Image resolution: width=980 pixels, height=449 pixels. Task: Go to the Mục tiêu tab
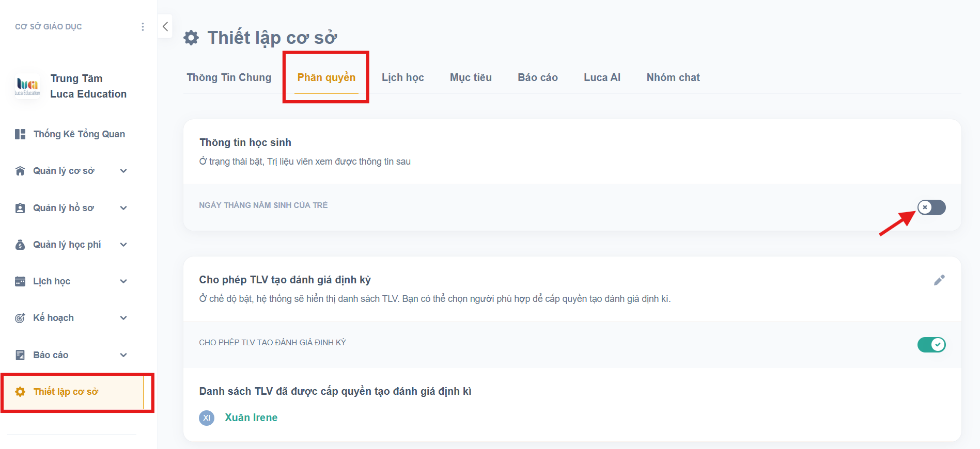471,77
